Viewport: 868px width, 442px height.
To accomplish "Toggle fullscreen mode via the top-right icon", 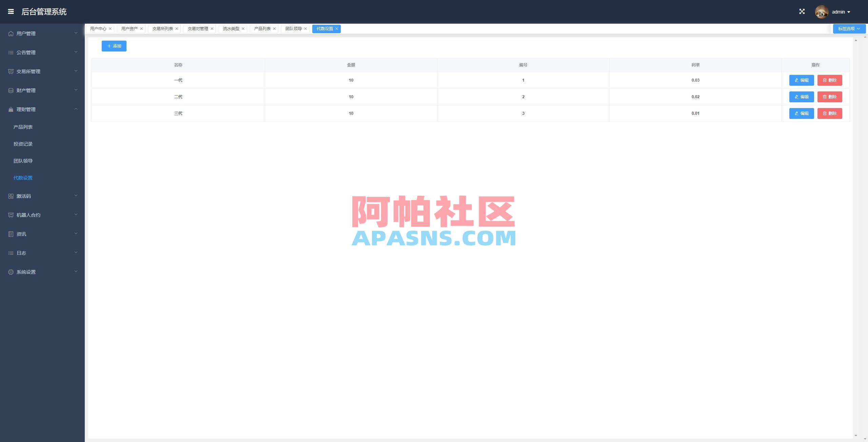I will click(x=802, y=11).
